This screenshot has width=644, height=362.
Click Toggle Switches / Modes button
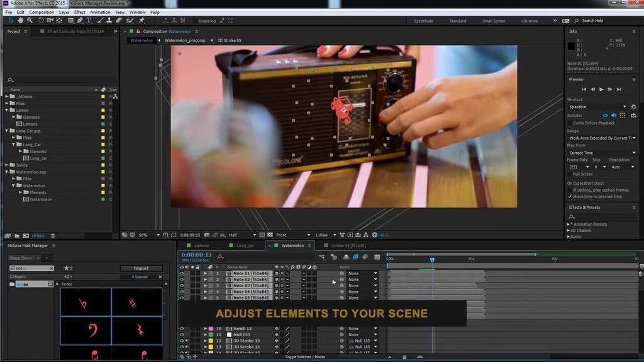305,357
